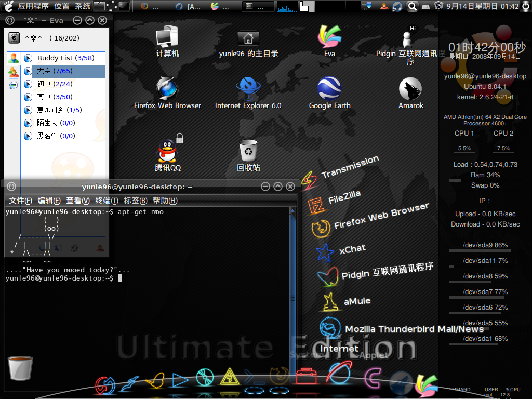Click the terminal prompt dock icon
The image size is (532, 399).
click(x=255, y=377)
